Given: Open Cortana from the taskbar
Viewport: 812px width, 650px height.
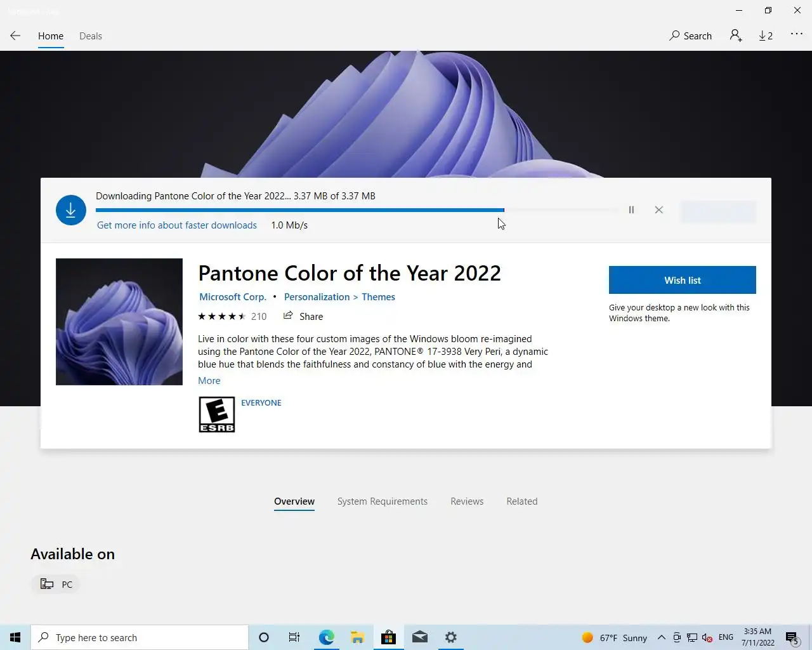Looking at the screenshot, I should point(264,637).
